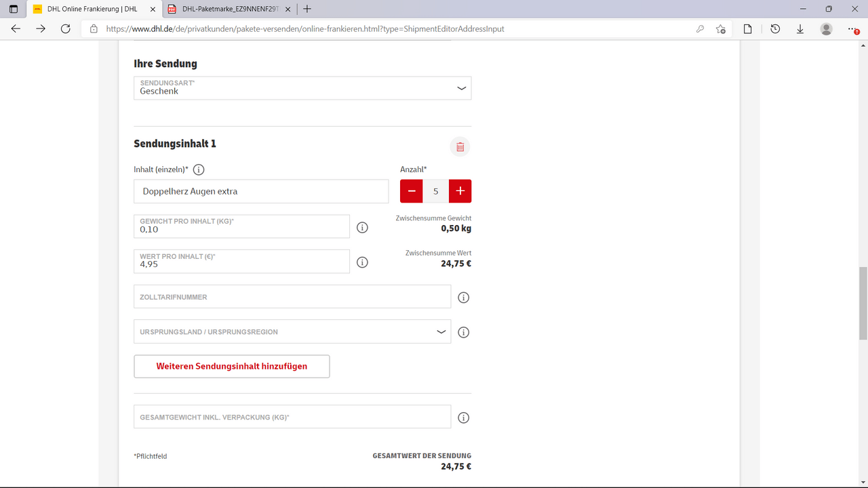Open browser profile menu
The width and height of the screenshot is (868, 488).
826,29
